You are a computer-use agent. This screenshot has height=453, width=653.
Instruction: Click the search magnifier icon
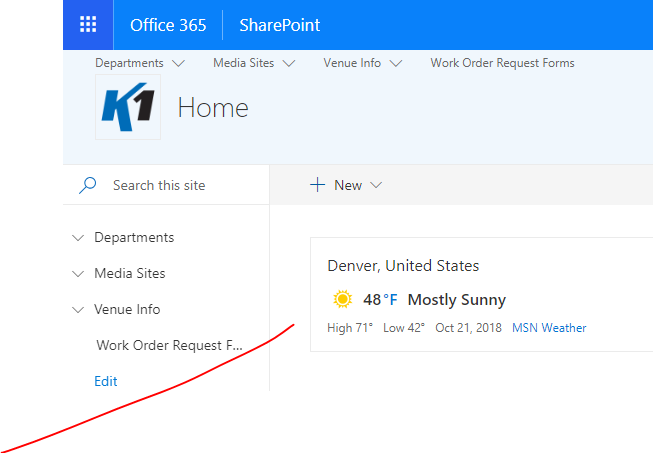tap(87, 185)
